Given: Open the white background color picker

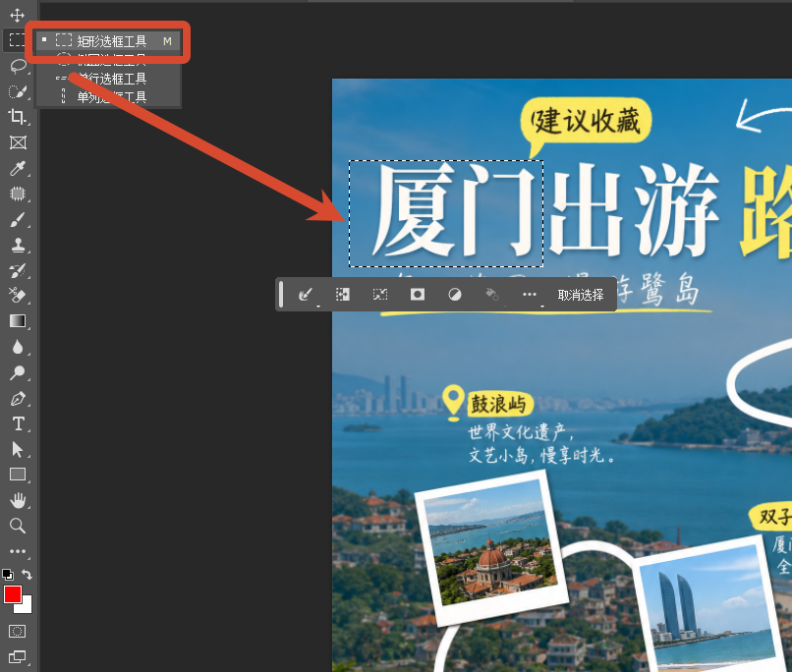Looking at the screenshot, I should click(x=27, y=607).
